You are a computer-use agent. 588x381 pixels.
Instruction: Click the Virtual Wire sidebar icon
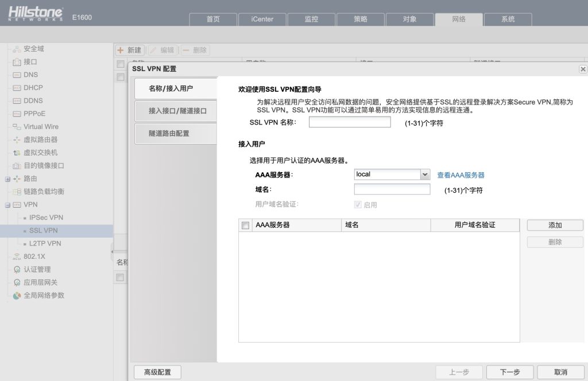[17, 127]
